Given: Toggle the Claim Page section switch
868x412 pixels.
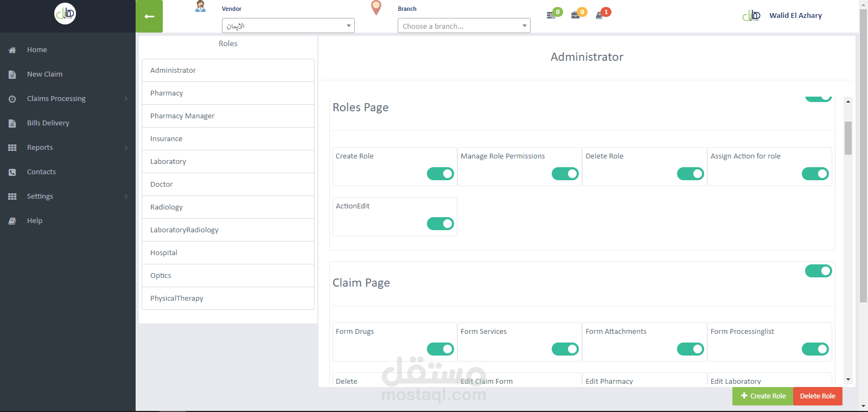Looking at the screenshot, I should click(x=819, y=271).
